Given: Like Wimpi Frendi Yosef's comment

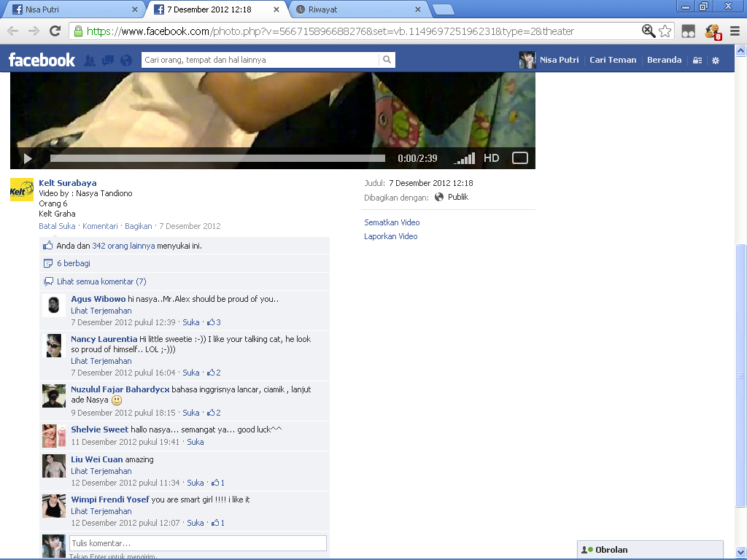Looking at the screenshot, I should tap(196, 523).
